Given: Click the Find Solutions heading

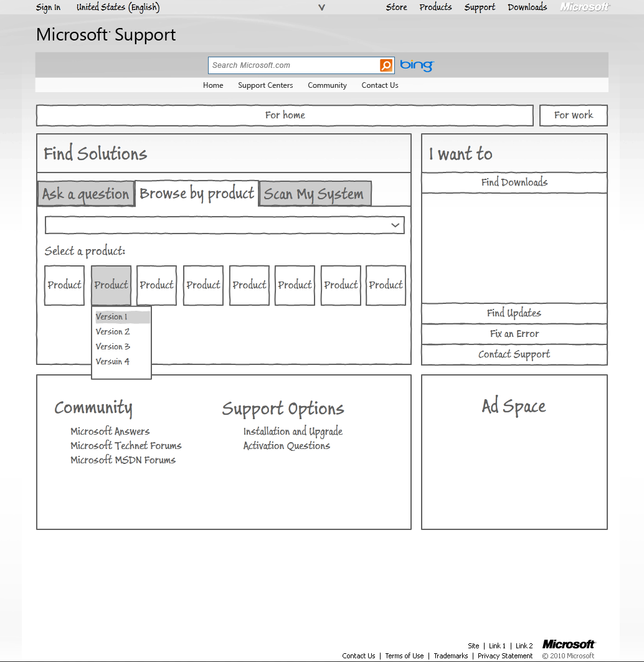Looking at the screenshot, I should pyautogui.click(x=95, y=153).
